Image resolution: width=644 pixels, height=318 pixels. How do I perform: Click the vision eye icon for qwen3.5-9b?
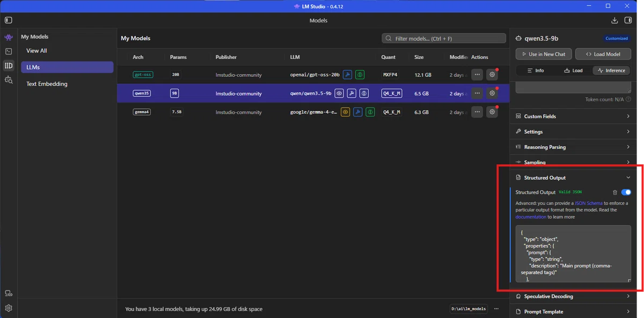[339, 93]
